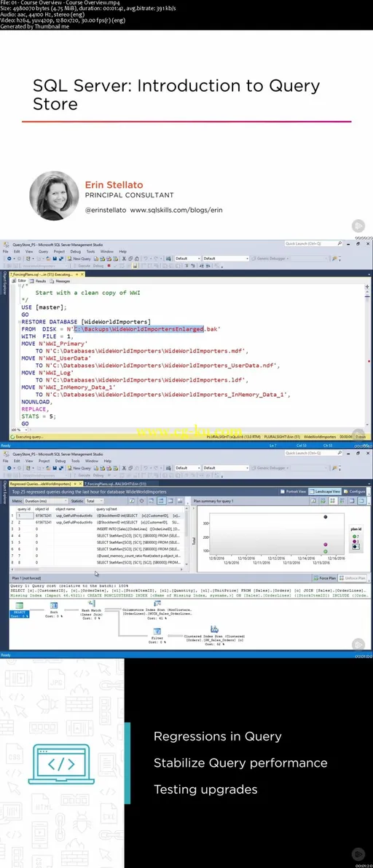Click the Force Plan button
Viewport: 373px width, 868px height.
325,578
